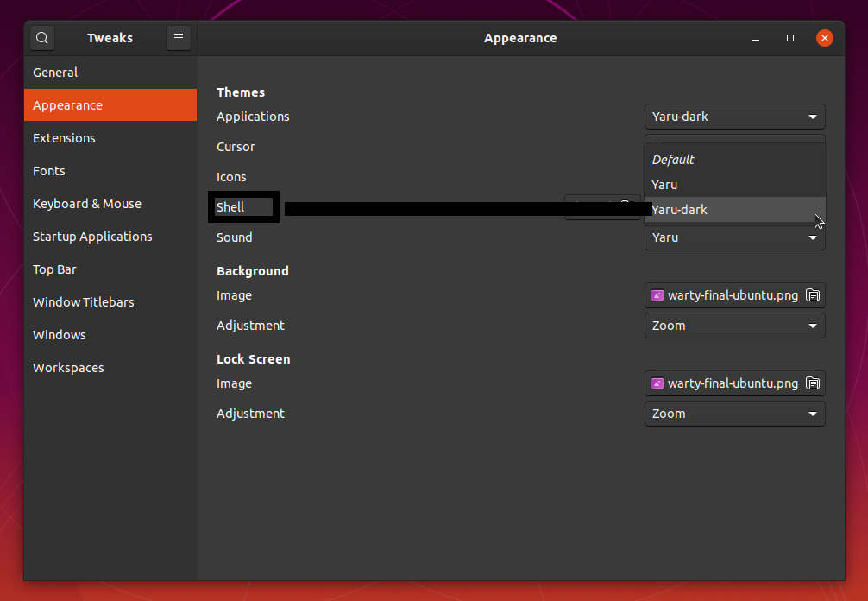Select Window Titlebars in sidebar
This screenshot has height=601, width=868.
84,302
